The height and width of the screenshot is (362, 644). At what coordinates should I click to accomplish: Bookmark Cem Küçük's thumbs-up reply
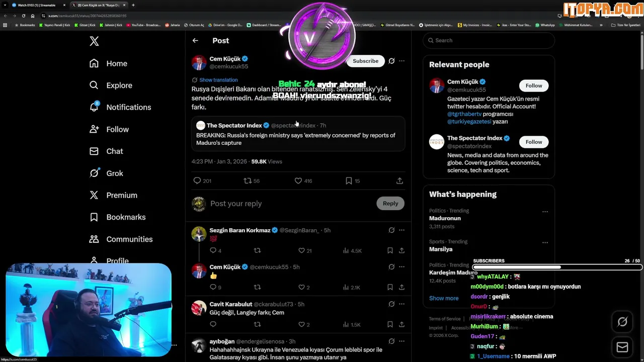tap(390, 287)
